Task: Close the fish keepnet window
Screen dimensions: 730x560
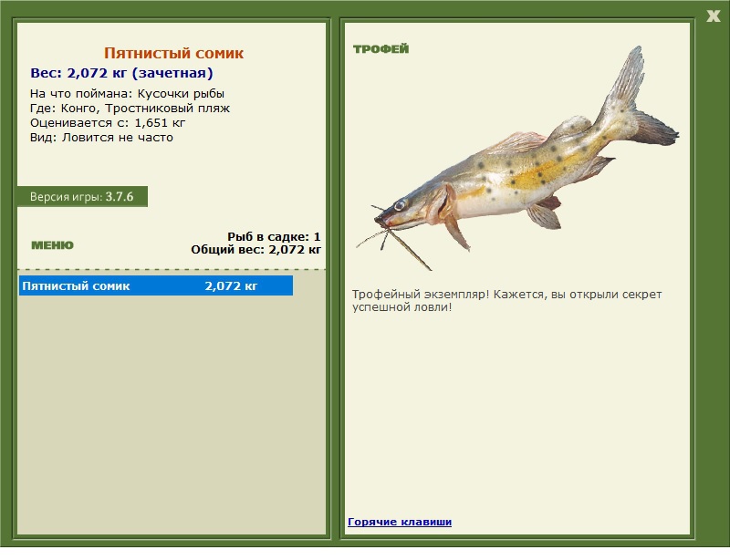Action: [x=713, y=16]
